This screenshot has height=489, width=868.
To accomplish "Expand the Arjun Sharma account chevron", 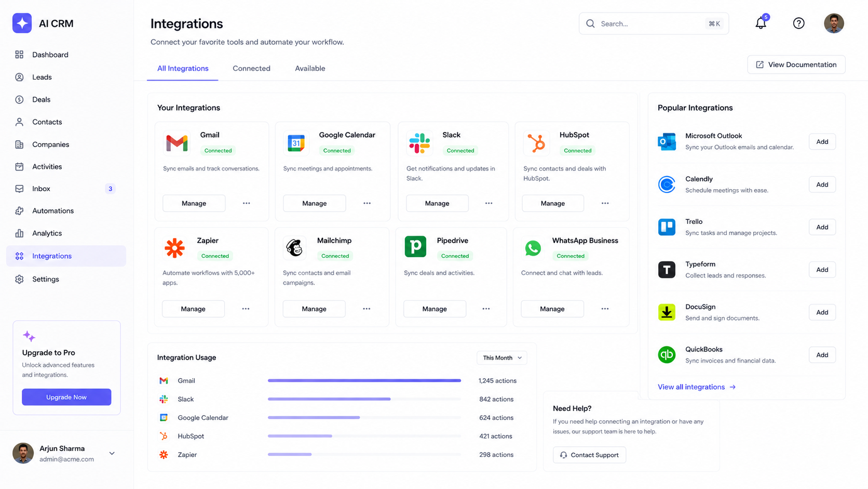I will 112,453.
